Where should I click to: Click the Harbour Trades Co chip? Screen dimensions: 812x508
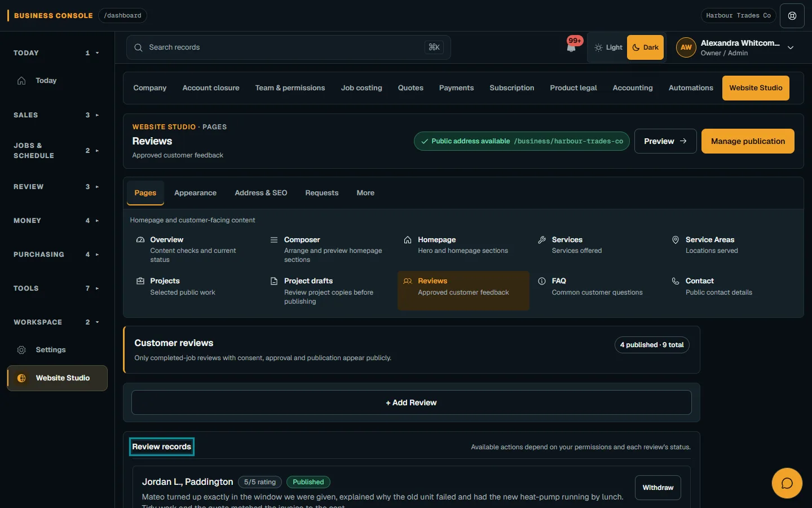point(738,16)
